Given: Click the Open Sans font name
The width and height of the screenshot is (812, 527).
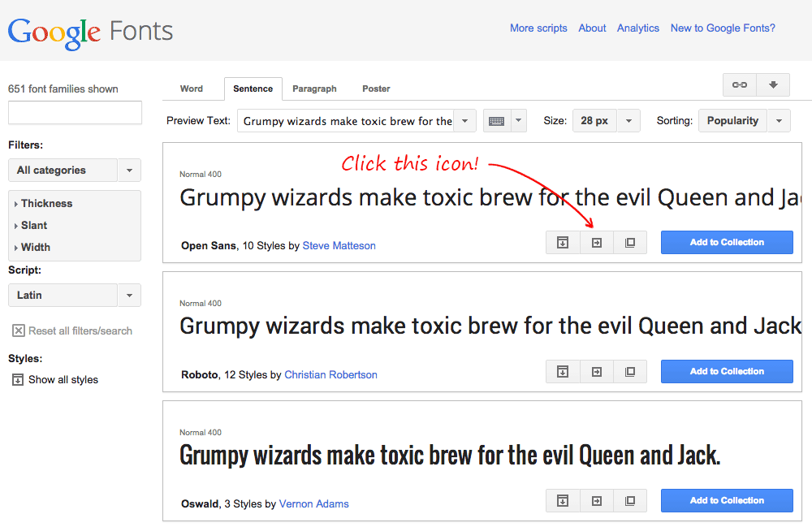Looking at the screenshot, I should point(208,245).
